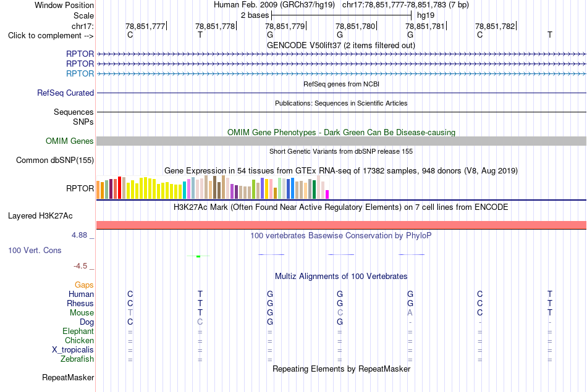The height and width of the screenshot is (392, 587).
Task: Select the orange Gaps label
Action: click(84, 285)
